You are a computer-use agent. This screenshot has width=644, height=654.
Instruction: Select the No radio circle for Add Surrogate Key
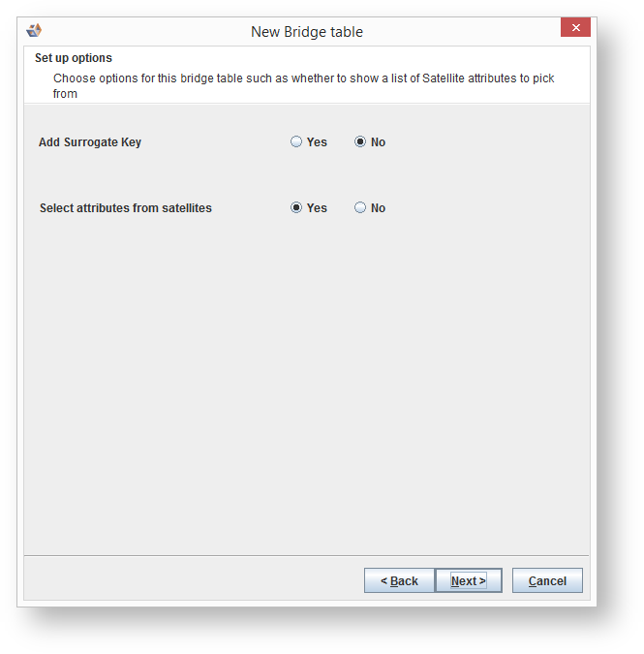[360, 142]
